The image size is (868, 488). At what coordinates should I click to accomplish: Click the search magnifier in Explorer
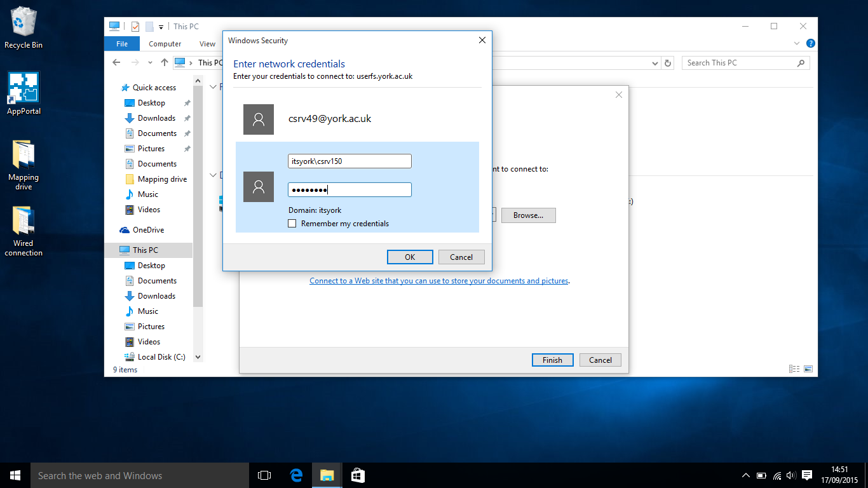coord(801,63)
